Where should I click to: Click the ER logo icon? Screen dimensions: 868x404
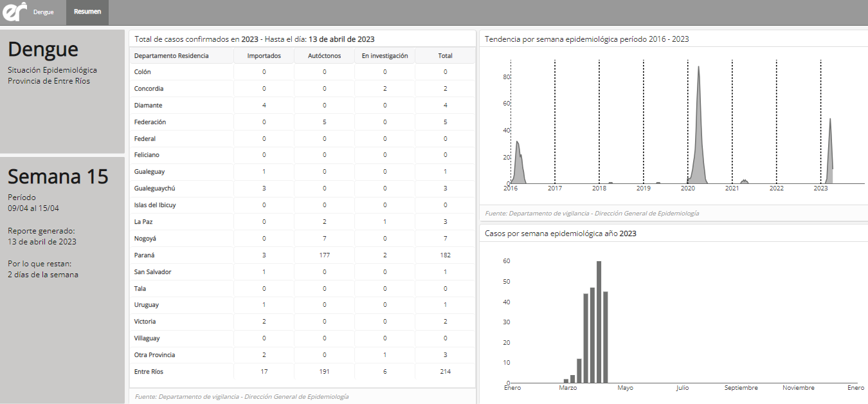coord(14,11)
